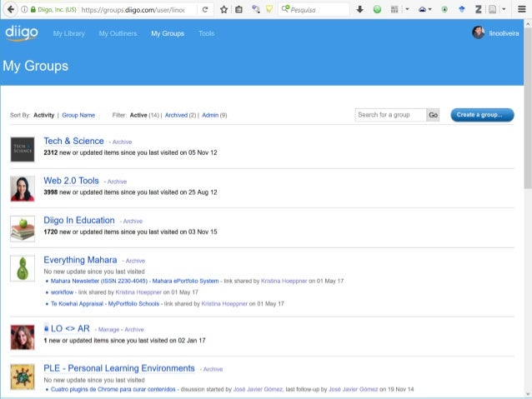Open Cuatro plugins de Chrome discussion
Image resolution: width=532 pixels, height=399 pixels.
pyautogui.click(x=113, y=390)
